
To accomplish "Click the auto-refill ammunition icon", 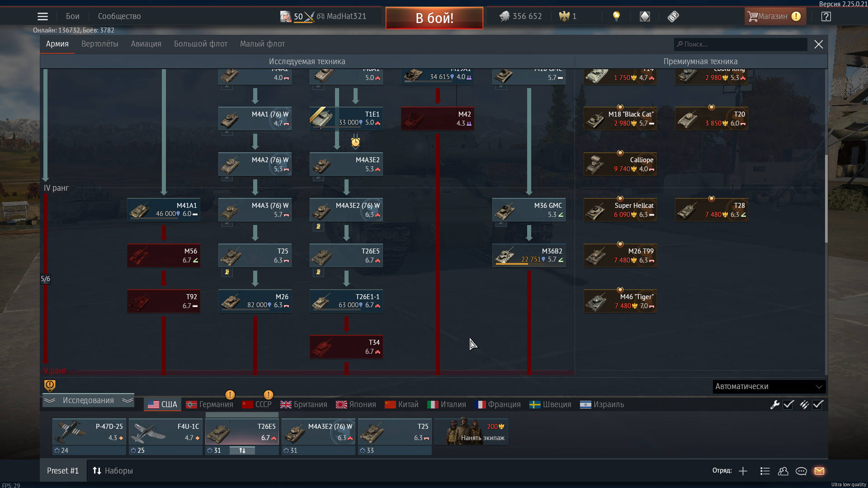I will 804,404.
